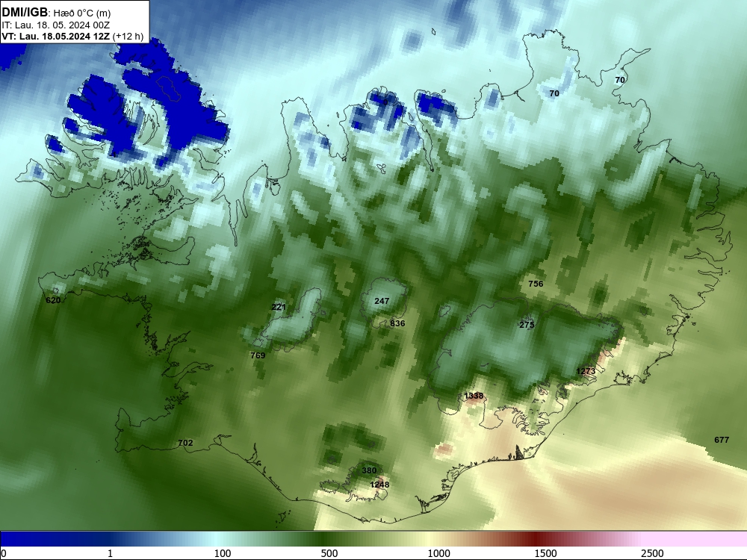This screenshot has height=560, width=747.
Task: Click the map value 1248
Action: click(379, 485)
